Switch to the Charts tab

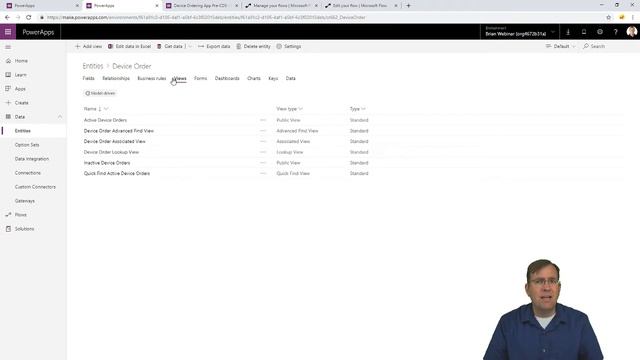tap(254, 78)
